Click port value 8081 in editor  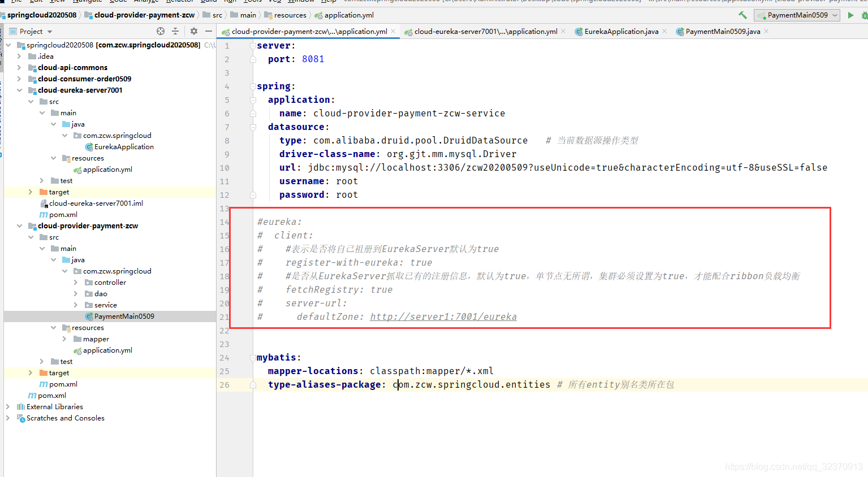tap(313, 59)
